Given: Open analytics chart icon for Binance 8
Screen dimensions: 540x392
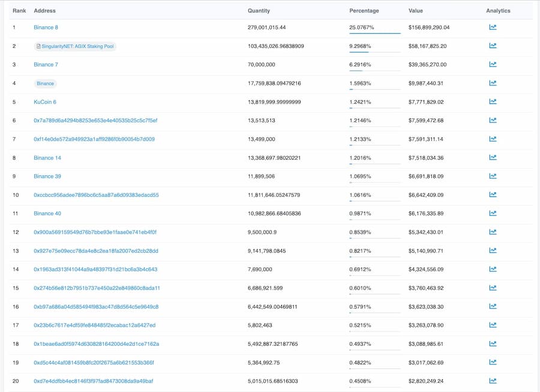Looking at the screenshot, I should [493, 27].
